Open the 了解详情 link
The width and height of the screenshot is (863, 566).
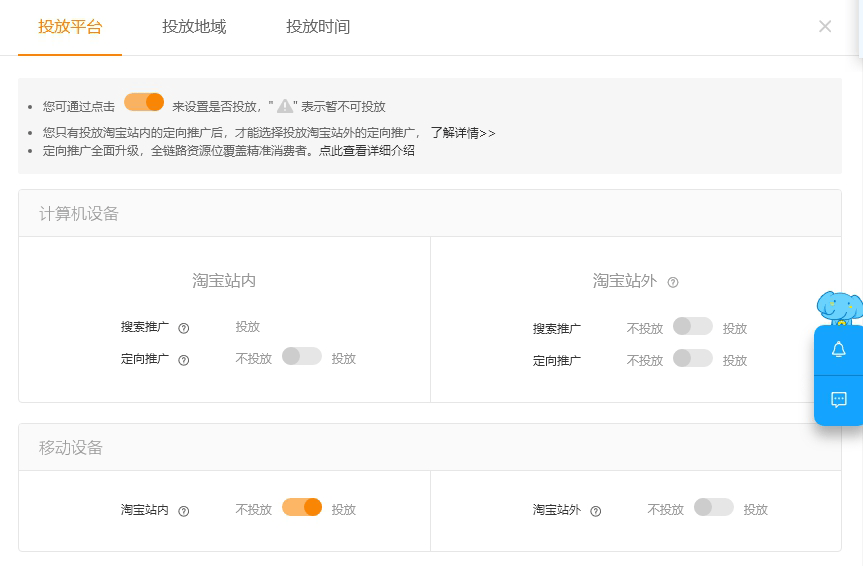462,133
